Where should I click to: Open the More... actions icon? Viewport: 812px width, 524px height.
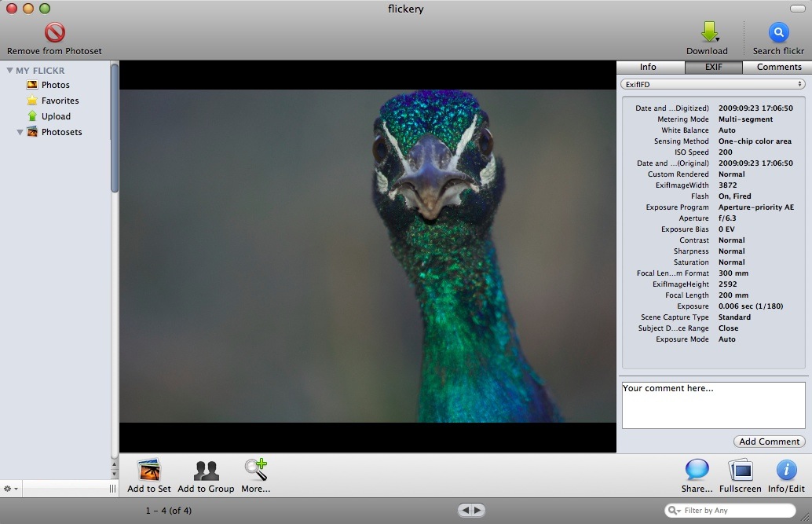click(x=256, y=468)
